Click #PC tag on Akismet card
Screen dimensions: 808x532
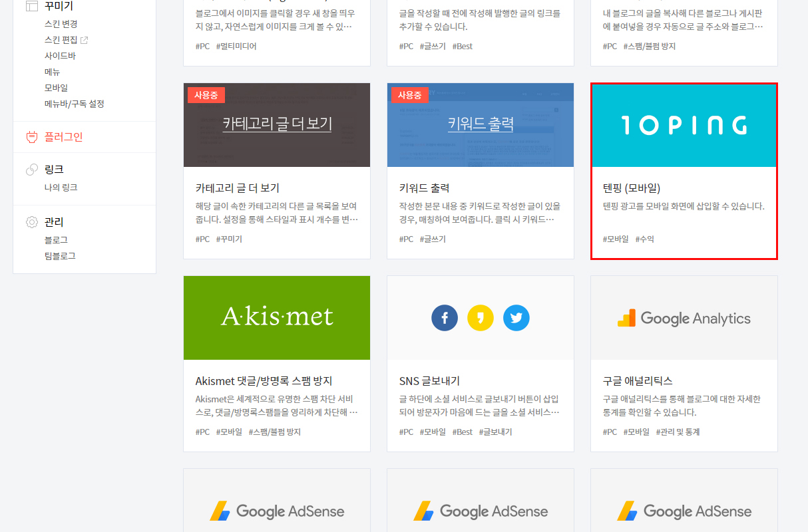click(x=202, y=432)
